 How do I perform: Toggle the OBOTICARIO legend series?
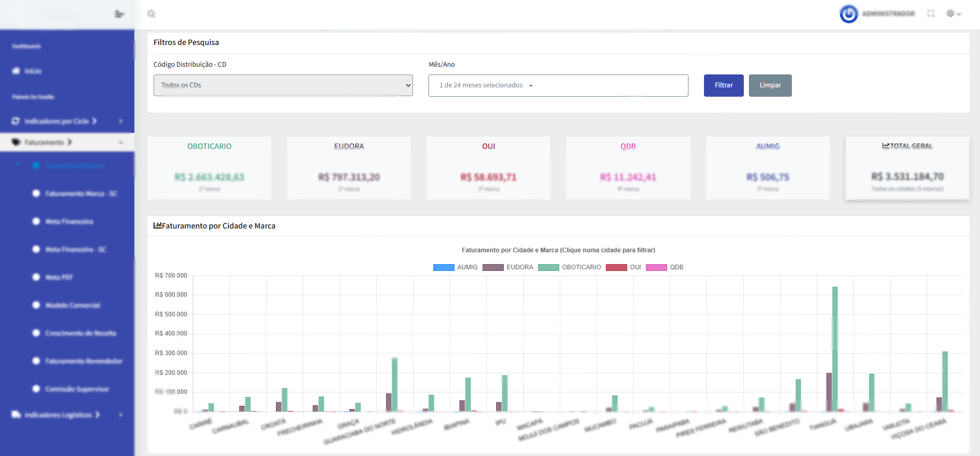click(570, 267)
